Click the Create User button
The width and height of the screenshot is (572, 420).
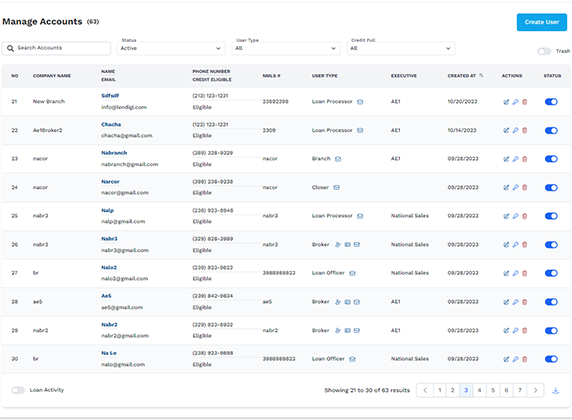pos(542,22)
